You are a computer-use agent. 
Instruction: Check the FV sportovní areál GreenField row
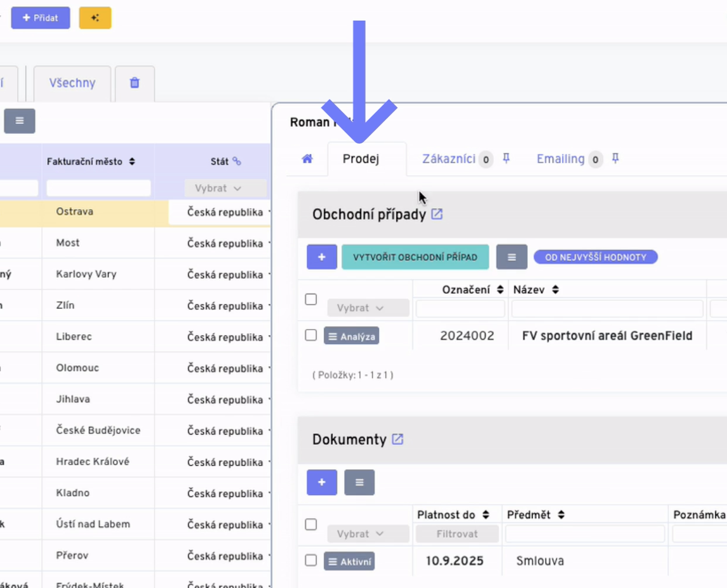(311, 335)
